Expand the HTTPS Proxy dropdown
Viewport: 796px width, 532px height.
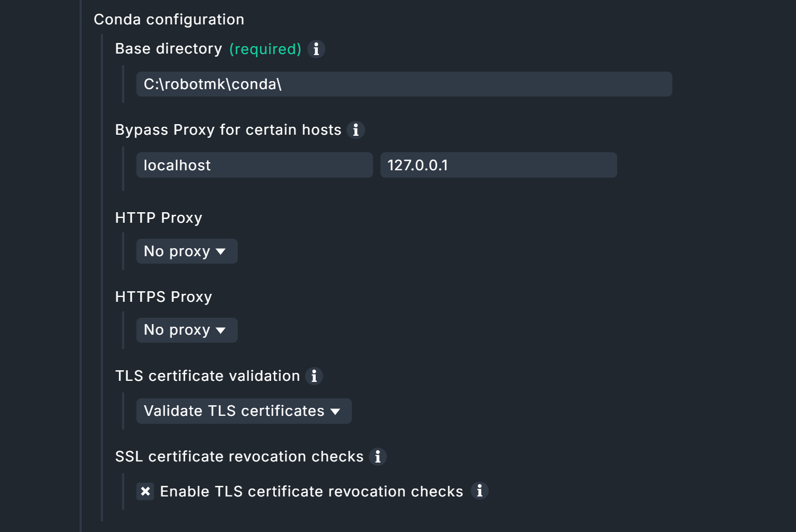tap(186, 330)
